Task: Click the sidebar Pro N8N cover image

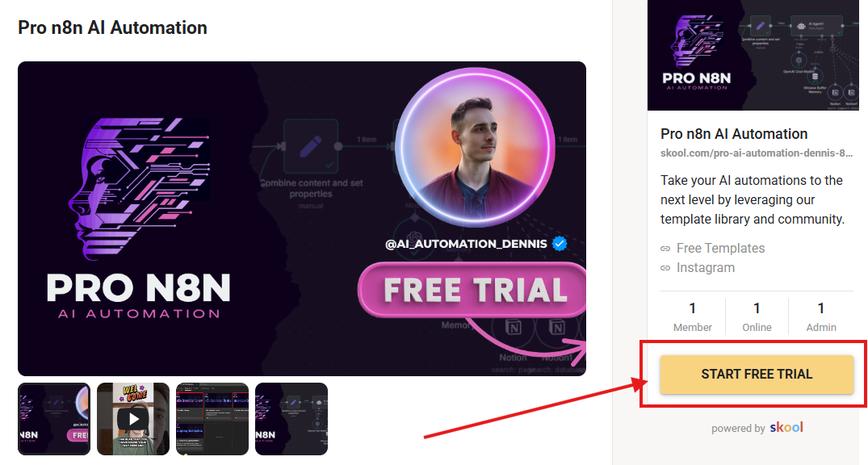Action: pos(753,56)
